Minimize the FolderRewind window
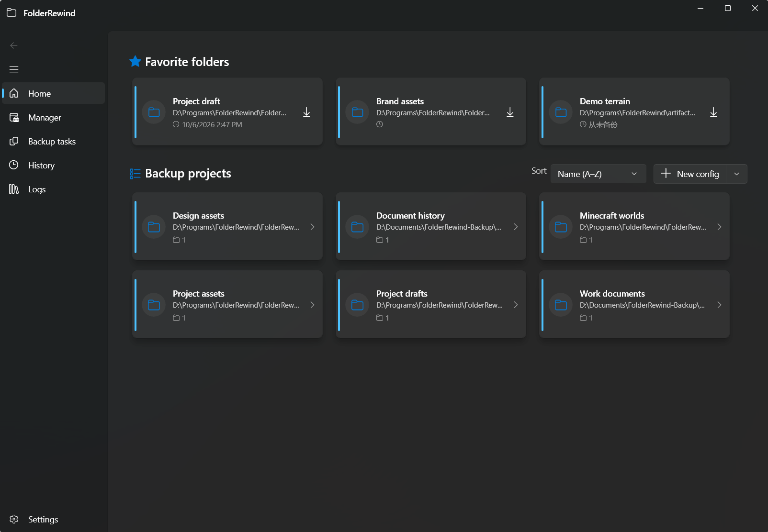The height and width of the screenshot is (532, 768). (700, 8)
